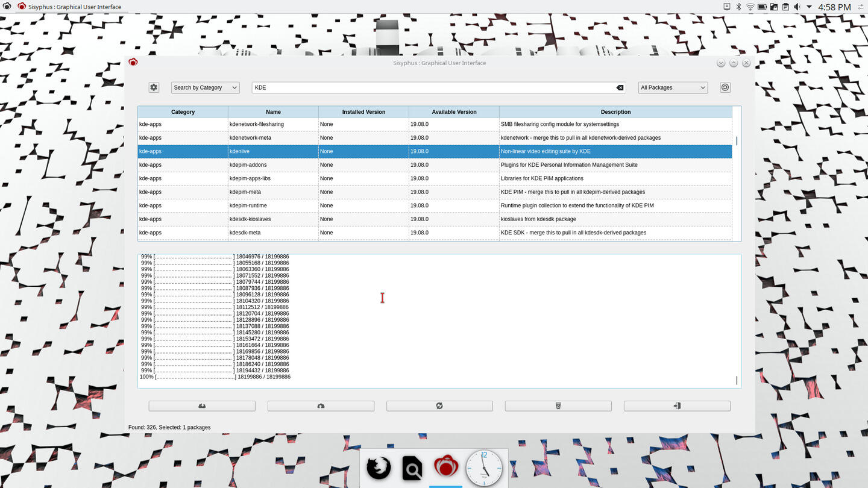This screenshot has width=868, height=488.
Task: Open Wi-Fi network tray icon
Action: 750,7
